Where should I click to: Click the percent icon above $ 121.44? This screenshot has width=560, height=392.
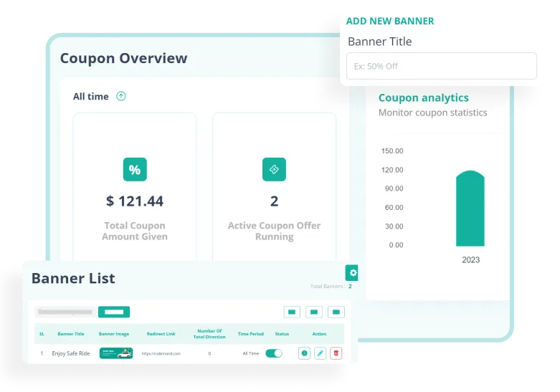tap(135, 169)
